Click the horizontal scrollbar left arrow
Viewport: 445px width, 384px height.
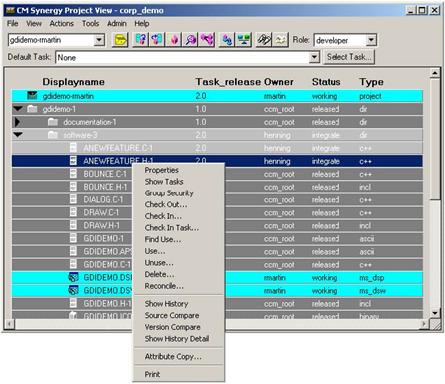pyautogui.click(x=9, y=324)
